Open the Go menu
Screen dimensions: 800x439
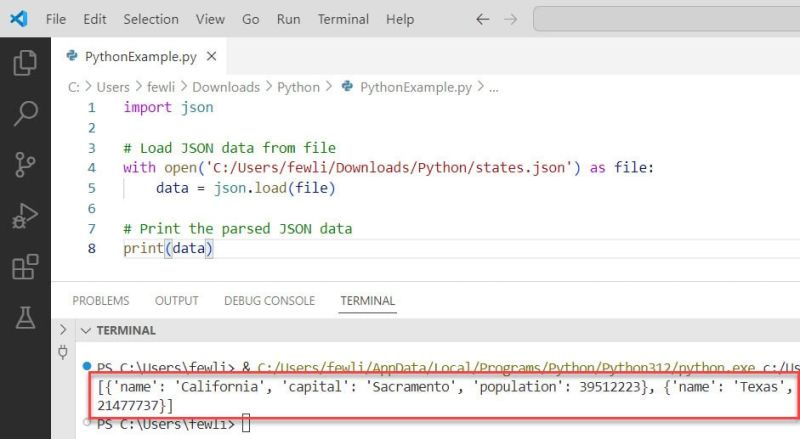click(x=251, y=19)
